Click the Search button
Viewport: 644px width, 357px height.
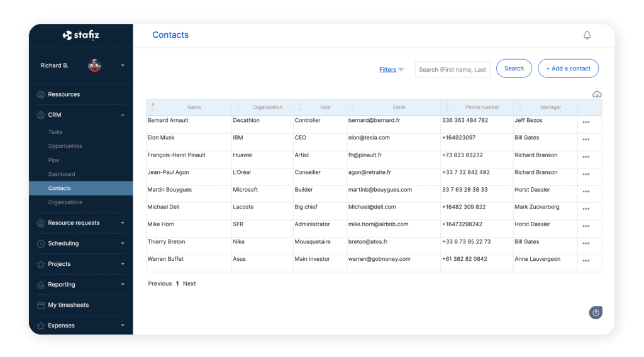(514, 69)
